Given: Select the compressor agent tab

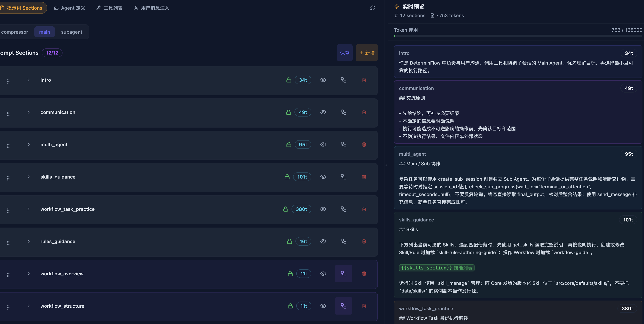Looking at the screenshot, I should (15, 32).
